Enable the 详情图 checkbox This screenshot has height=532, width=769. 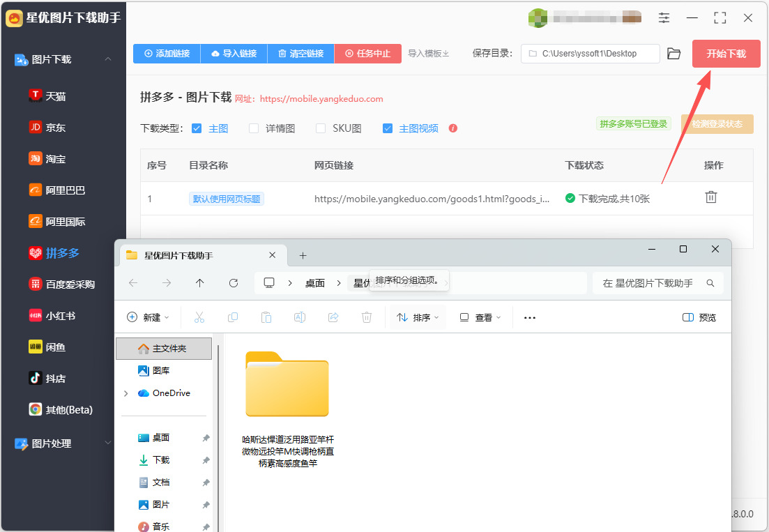pos(254,128)
